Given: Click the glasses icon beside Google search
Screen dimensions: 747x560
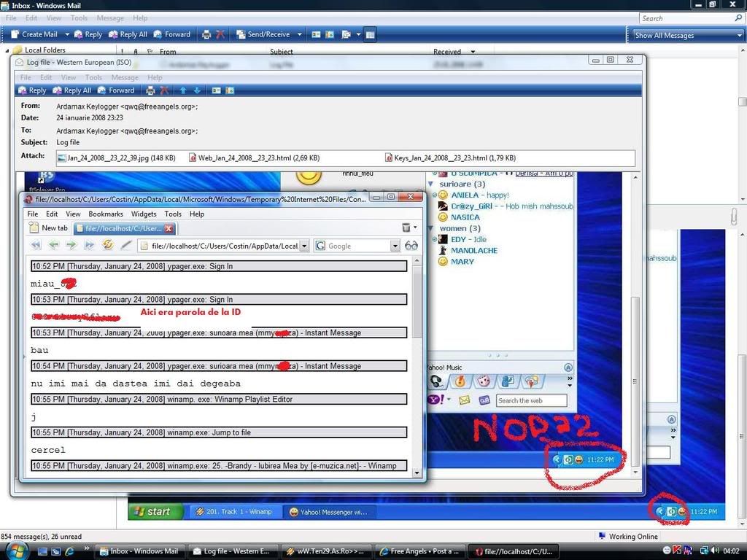Looking at the screenshot, I should coord(411,246).
